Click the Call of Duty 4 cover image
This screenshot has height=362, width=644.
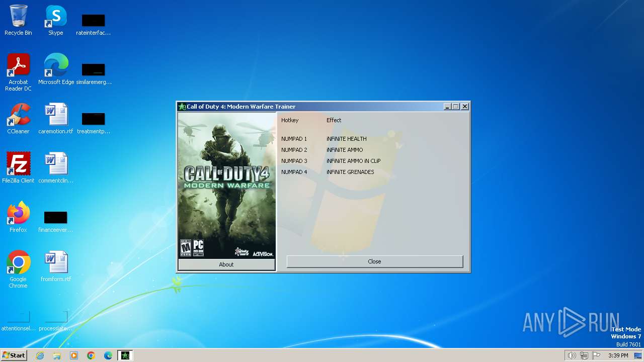227,185
